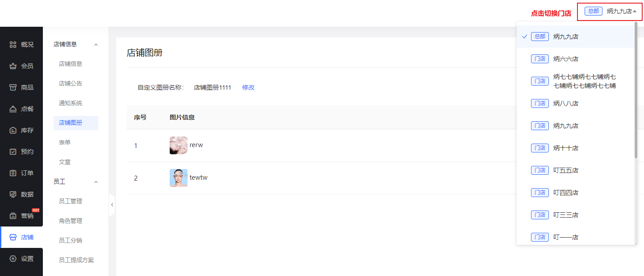Click the checkmark beside 炳九九店 总部

click(525, 37)
